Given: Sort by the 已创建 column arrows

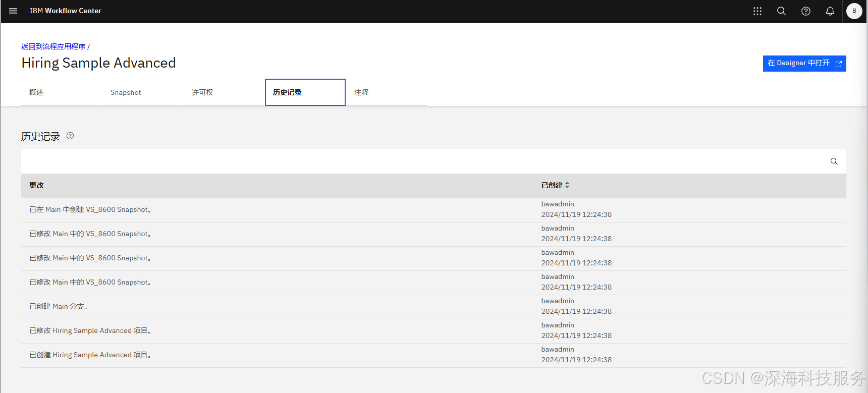Looking at the screenshot, I should (567, 185).
